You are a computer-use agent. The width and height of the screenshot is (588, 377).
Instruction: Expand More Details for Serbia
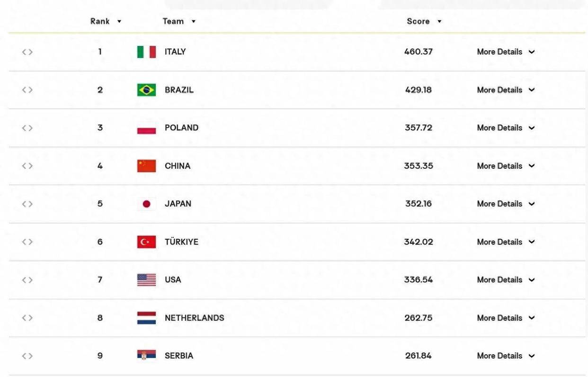pos(506,356)
